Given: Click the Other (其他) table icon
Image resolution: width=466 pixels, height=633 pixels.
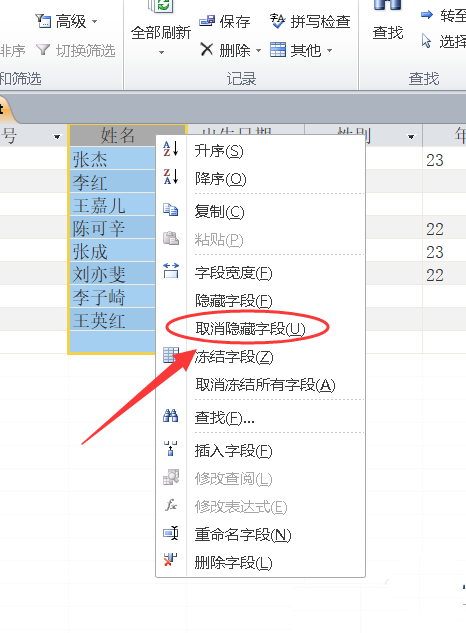Looking at the screenshot, I should 277,50.
